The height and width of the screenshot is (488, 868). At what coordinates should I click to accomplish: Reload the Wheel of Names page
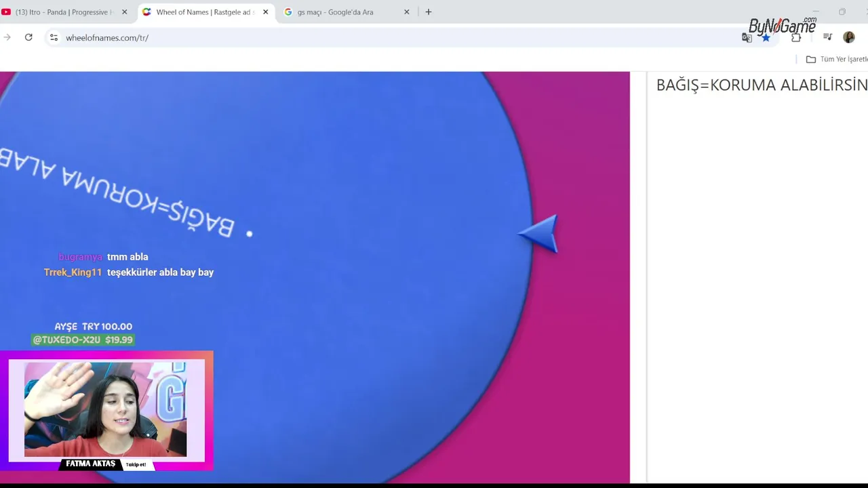28,37
